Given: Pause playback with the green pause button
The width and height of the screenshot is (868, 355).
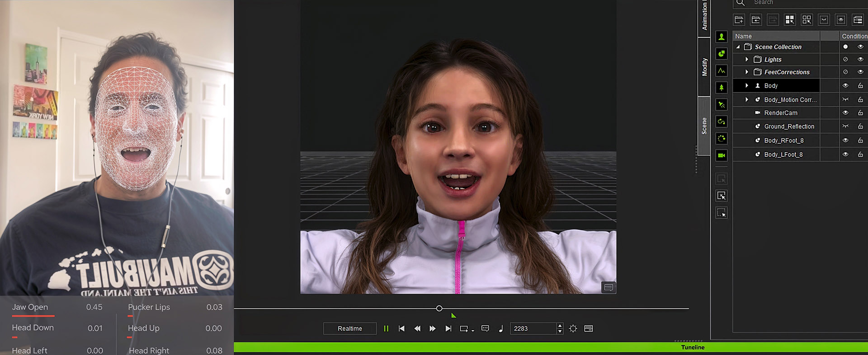Looking at the screenshot, I should 386,329.
